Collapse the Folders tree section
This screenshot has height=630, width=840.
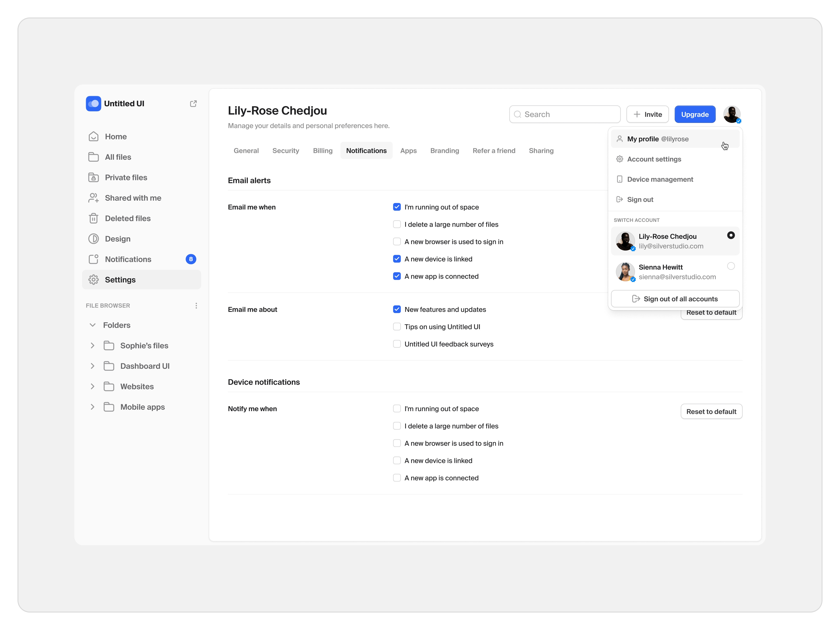pyautogui.click(x=92, y=325)
